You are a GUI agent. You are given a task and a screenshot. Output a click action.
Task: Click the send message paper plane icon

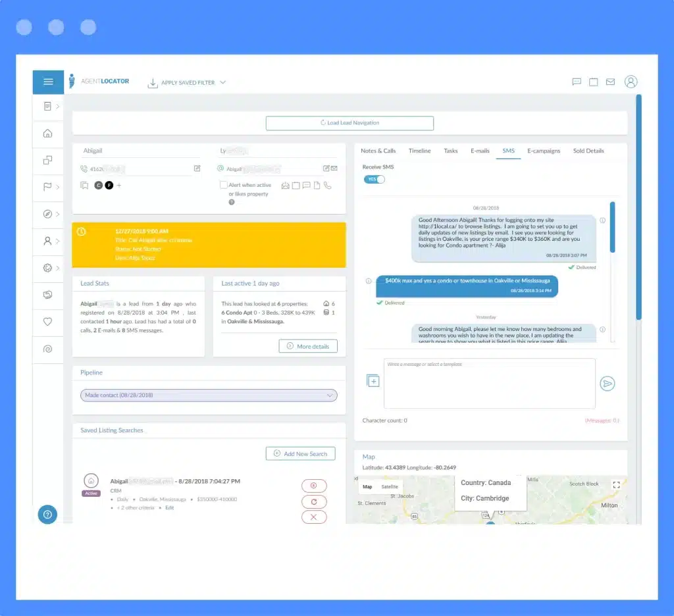point(607,384)
